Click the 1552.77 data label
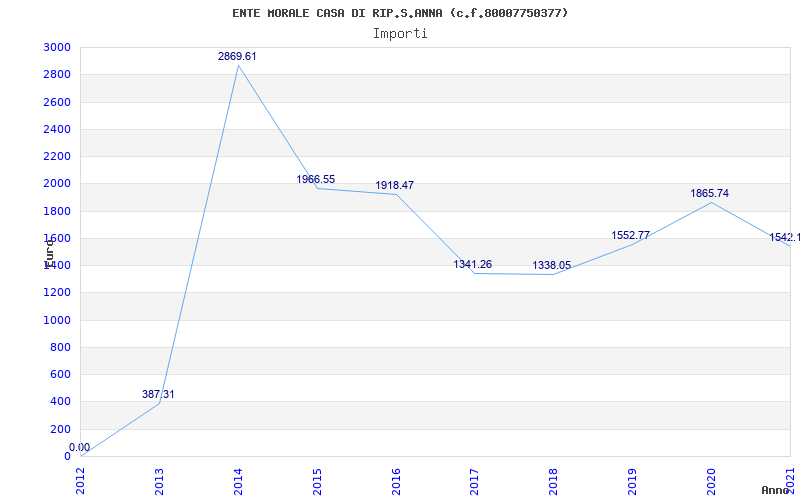Viewport: 800px width, 500px height. coord(631,235)
